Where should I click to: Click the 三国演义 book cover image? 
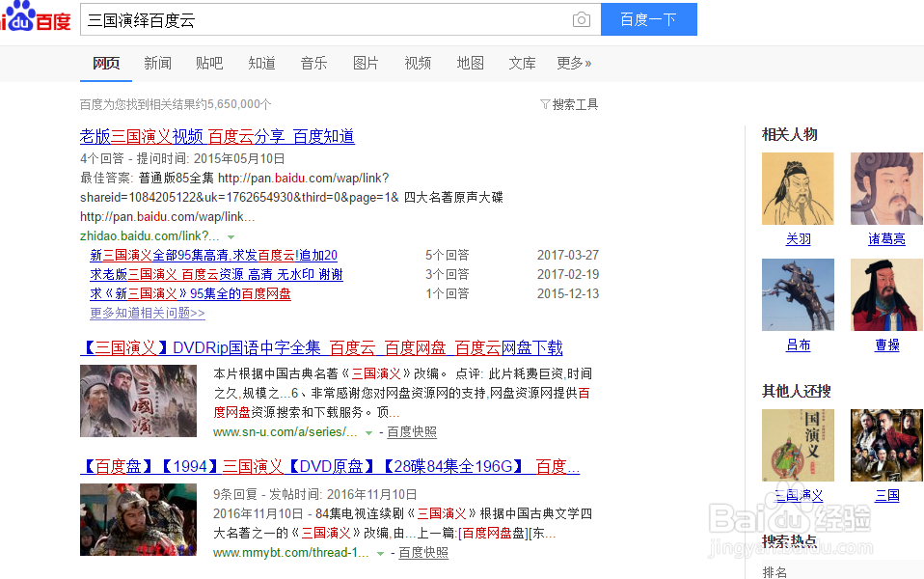coord(798,445)
